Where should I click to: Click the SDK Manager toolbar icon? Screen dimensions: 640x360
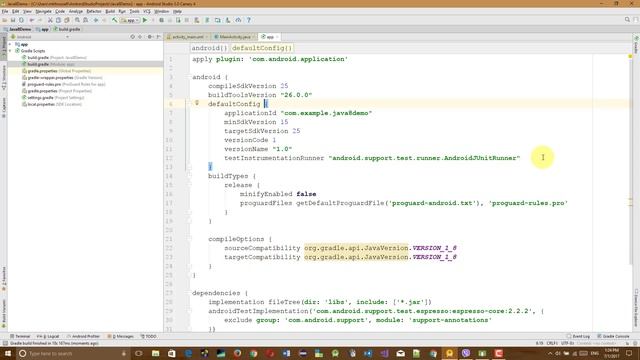pyautogui.click(x=228, y=20)
